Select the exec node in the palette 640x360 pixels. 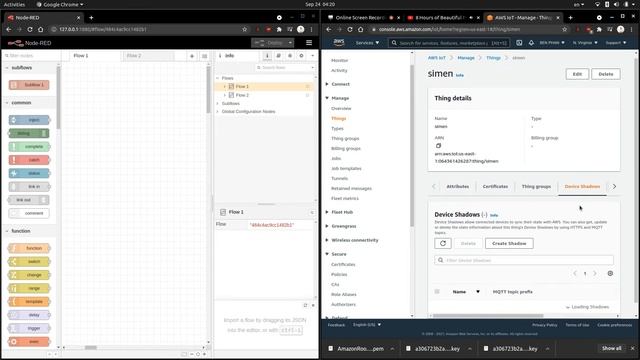29,342
